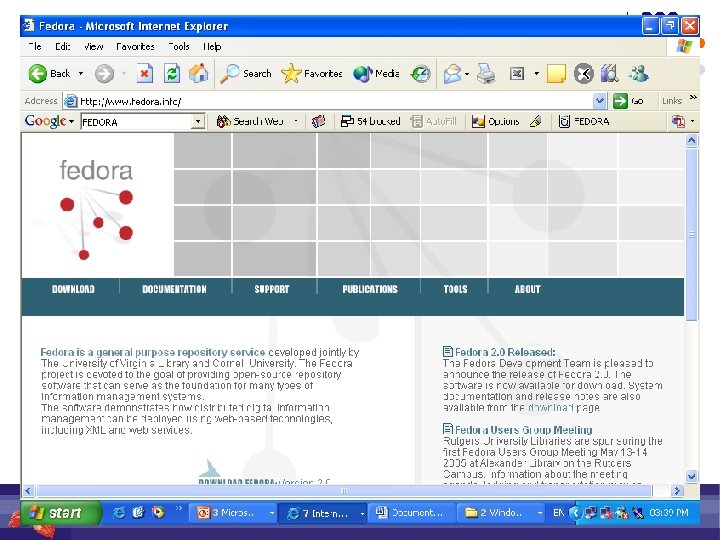Viewport: 720px width, 540px height.
Task: Open the Edit icon dropdown arrow
Action: [x=536, y=73]
